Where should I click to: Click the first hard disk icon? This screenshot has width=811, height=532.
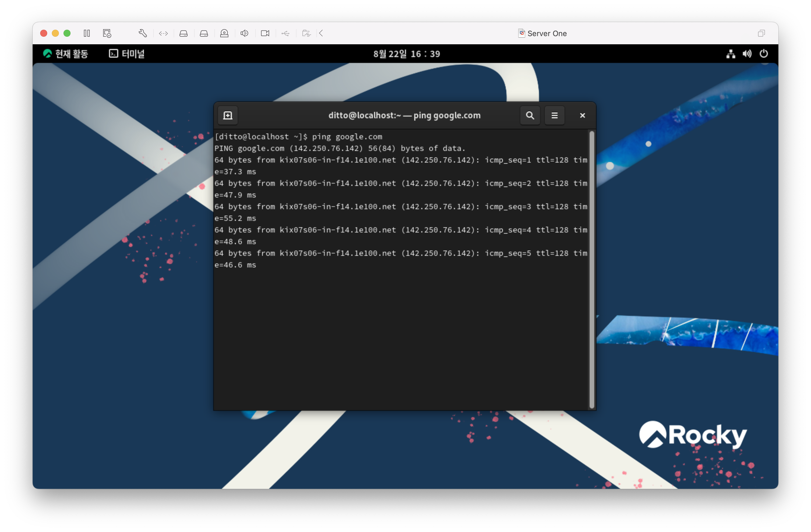[184, 33]
